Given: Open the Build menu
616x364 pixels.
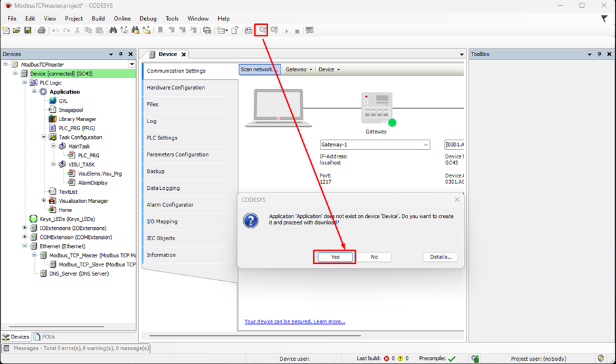Looking at the screenshot, I should [98, 18].
